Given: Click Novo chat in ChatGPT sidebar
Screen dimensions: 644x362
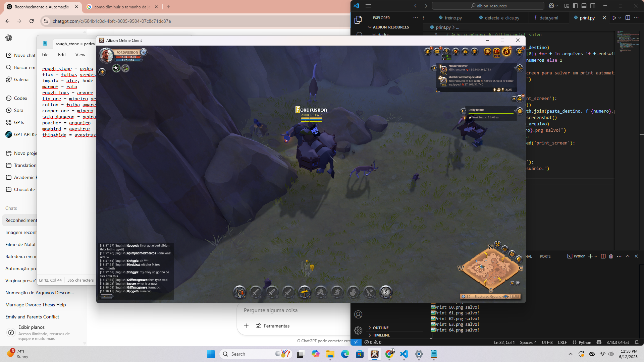Looking at the screenshot, I should tap(24, 55).
